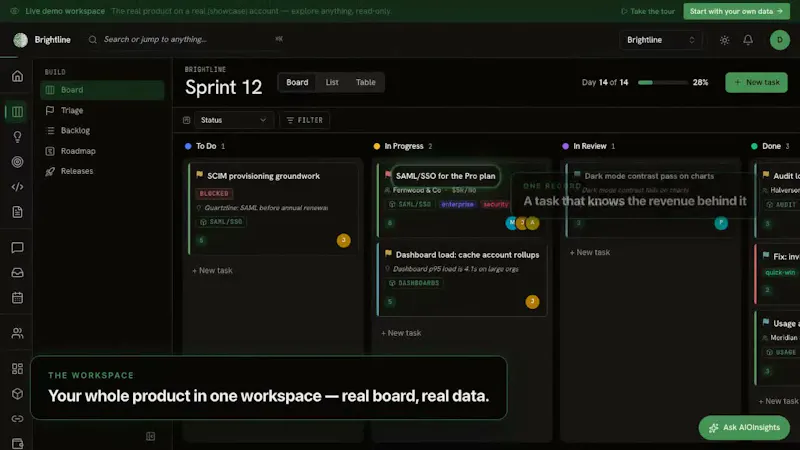This screenshot has width=800, height=450.
Task: Open the calendar icon in the left rail
Action: point(17,297)
